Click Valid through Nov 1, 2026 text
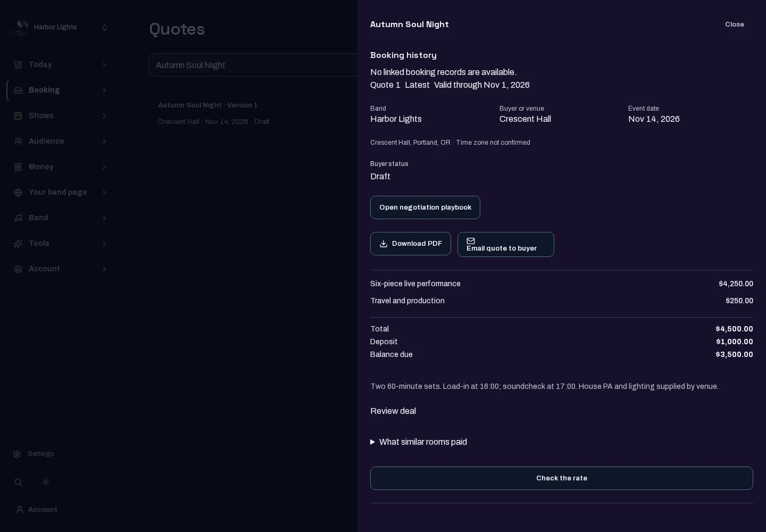This screenshot has width=766, height=532. coord(482,85)
